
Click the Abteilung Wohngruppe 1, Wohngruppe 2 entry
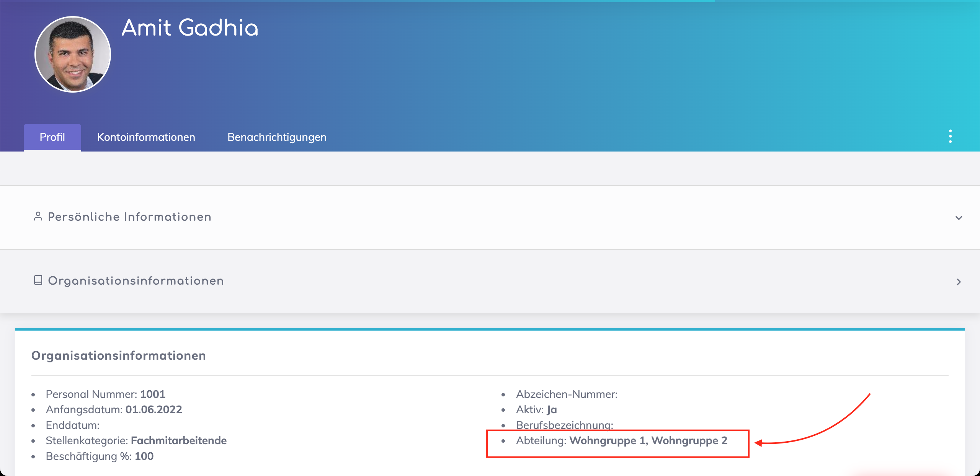tap(621, 440)
